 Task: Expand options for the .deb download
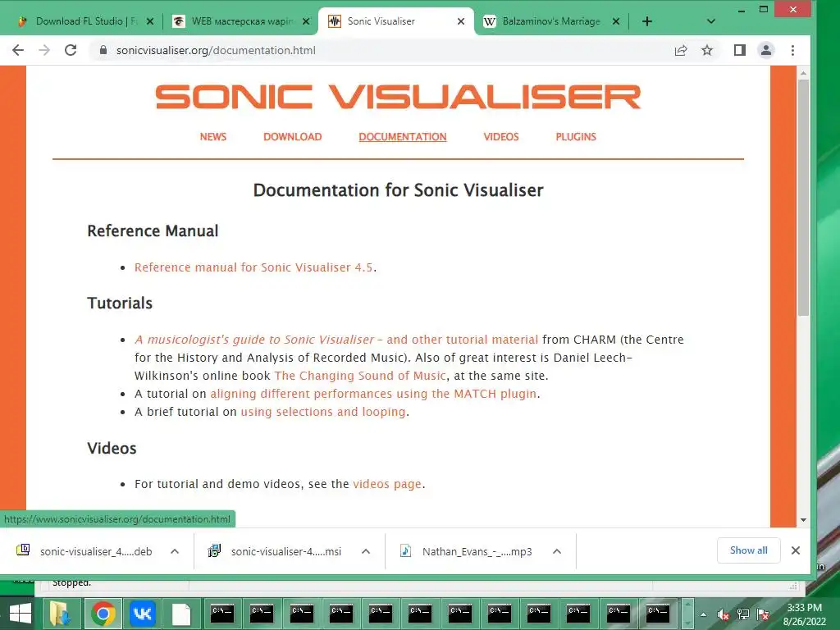coord(175,551)
